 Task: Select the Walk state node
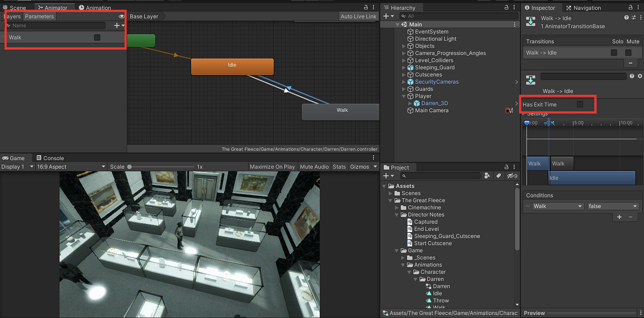340,112
